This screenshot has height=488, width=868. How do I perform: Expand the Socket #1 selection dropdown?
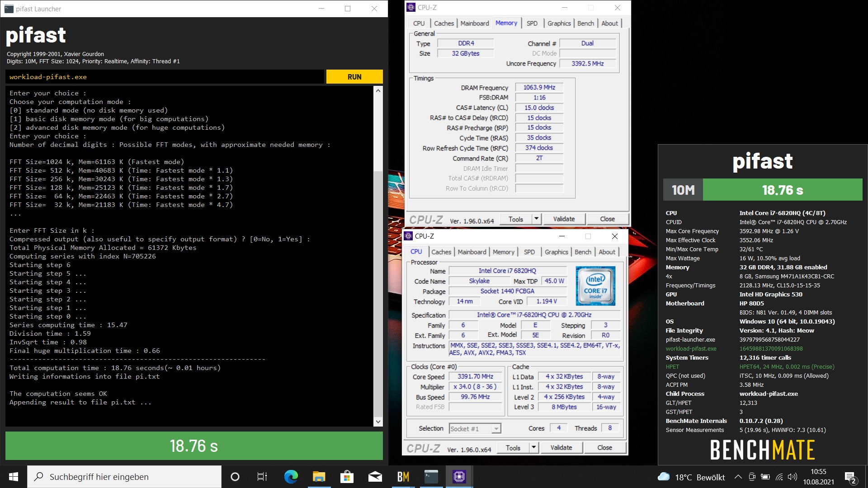point(496,428)
